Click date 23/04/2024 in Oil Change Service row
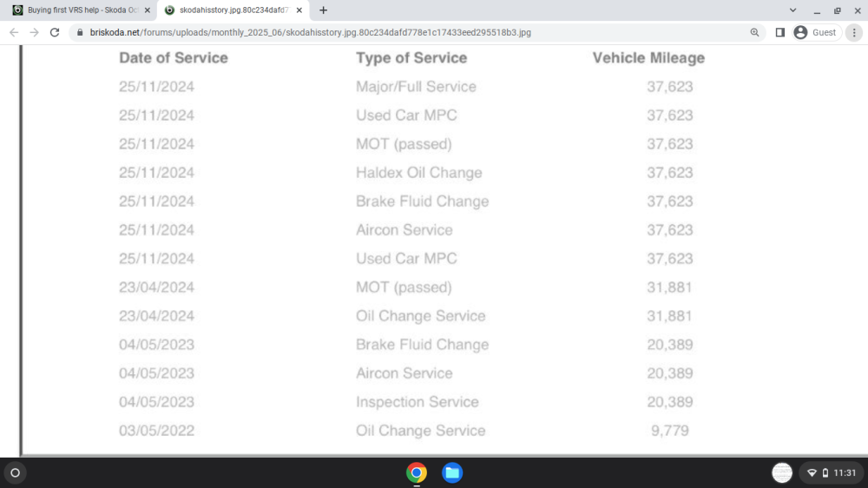 pos(156,316)
